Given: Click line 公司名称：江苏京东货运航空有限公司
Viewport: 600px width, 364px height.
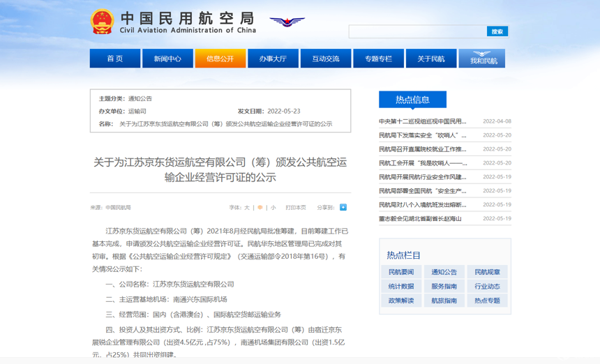Looking at the screenshot, I should point(170,284).
